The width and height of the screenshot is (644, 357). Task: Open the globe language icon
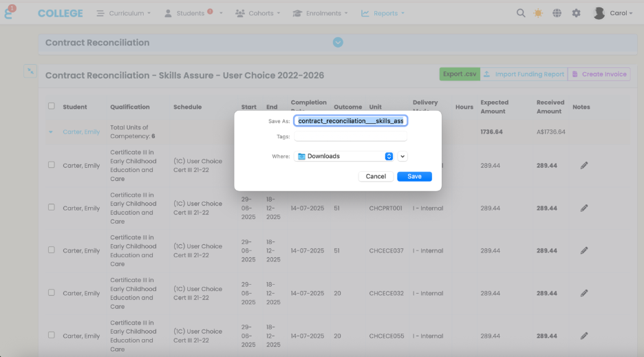point(557,13)
